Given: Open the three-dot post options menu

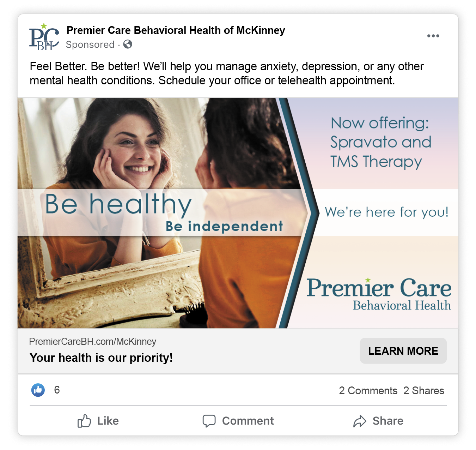Looking at the screenshot, I should 433,36.
